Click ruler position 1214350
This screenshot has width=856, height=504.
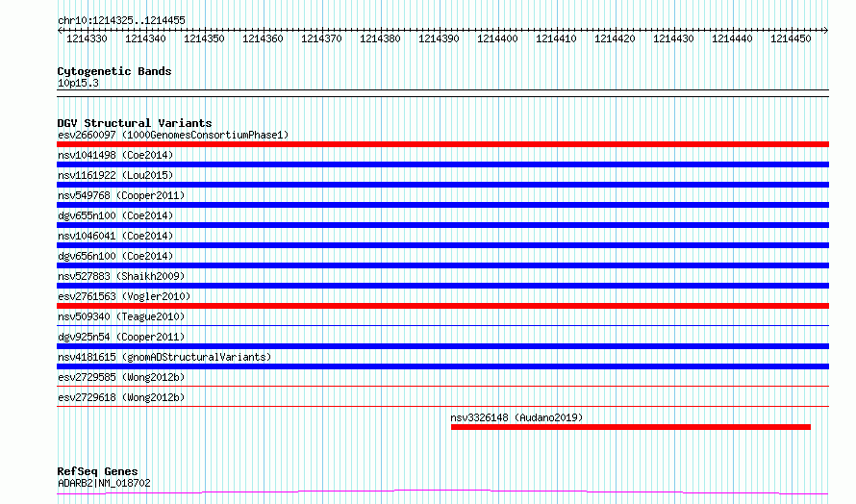pyautogui.click(x=204, y=38)
